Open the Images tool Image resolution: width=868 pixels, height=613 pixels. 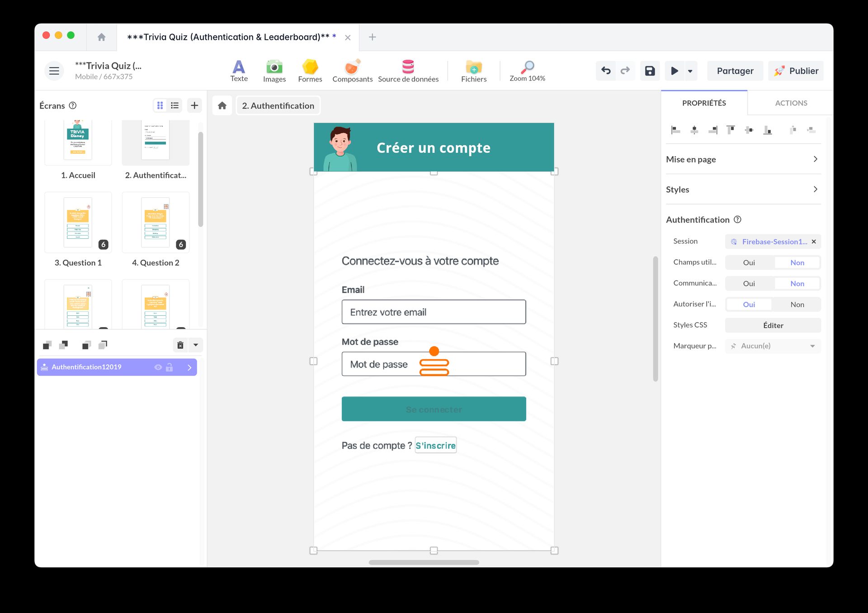coord(274,70)
